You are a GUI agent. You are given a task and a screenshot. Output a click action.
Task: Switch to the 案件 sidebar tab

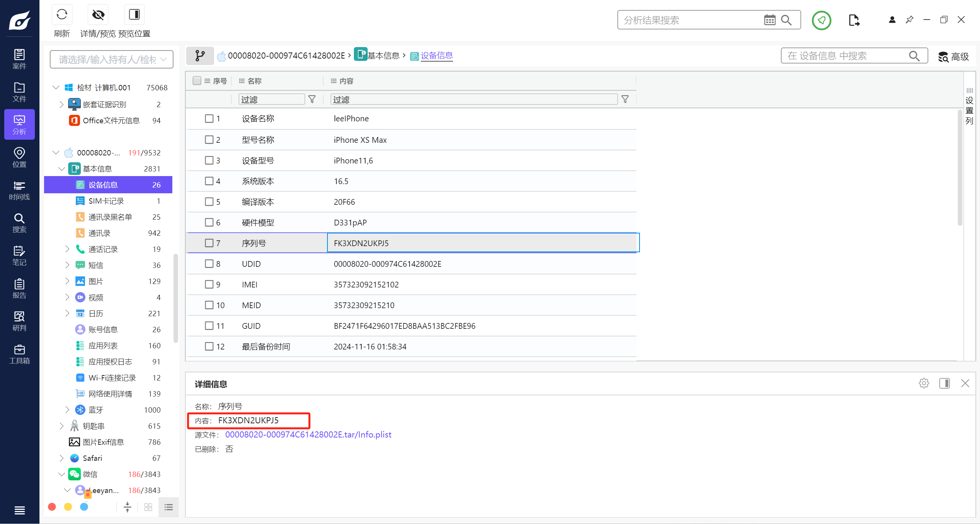(x=19, y=59)
